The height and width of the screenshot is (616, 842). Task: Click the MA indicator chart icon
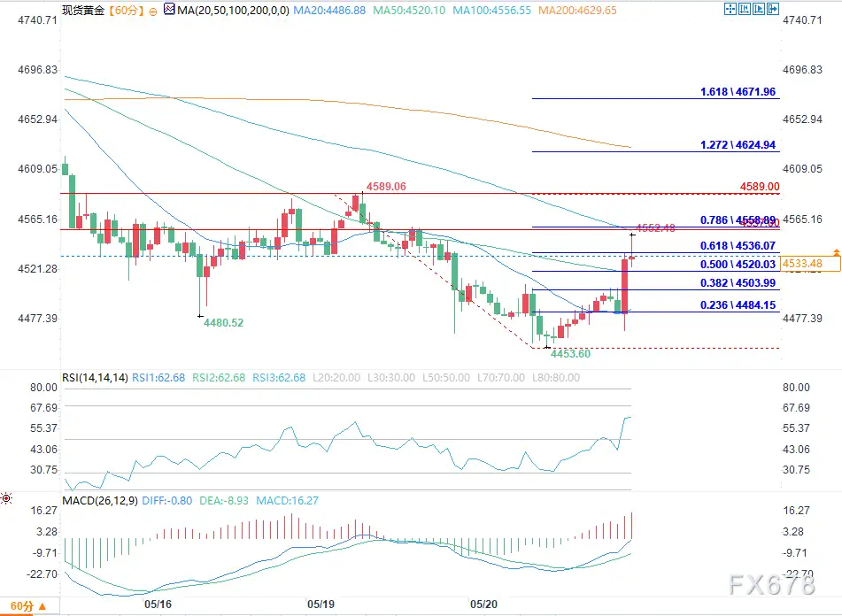168,9
